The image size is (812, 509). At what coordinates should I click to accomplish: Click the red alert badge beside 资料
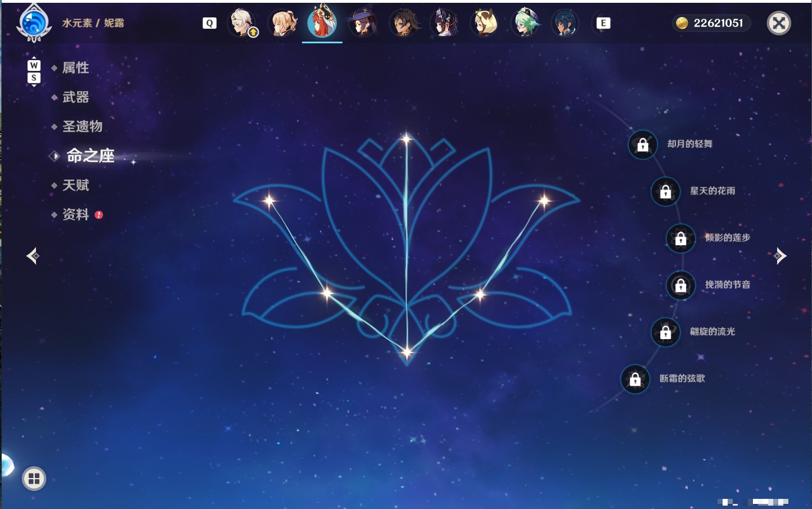(99, 215)
